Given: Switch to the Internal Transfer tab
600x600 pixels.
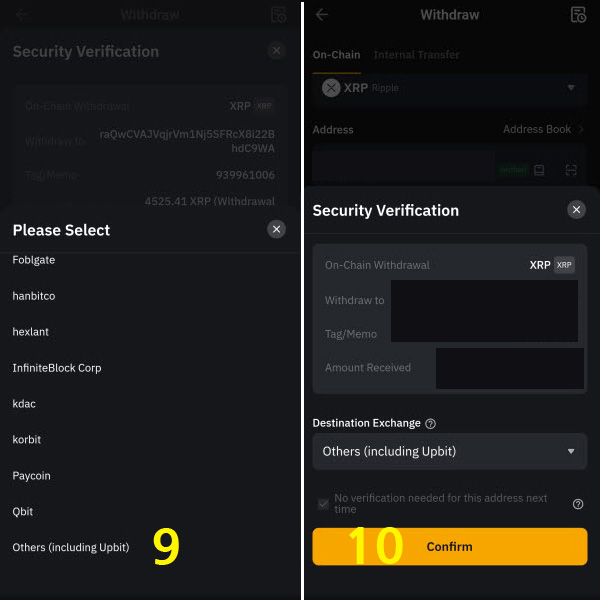Looking at the screenshot, I should click(416, 55).
